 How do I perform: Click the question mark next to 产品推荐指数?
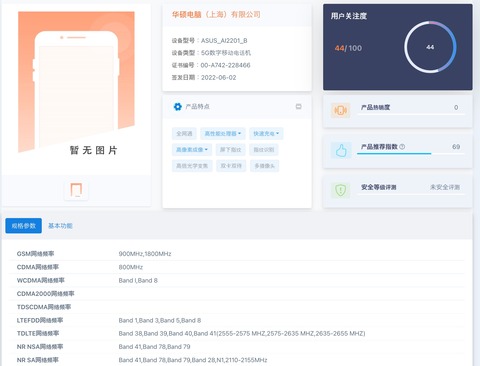click(x=402, y=147)
